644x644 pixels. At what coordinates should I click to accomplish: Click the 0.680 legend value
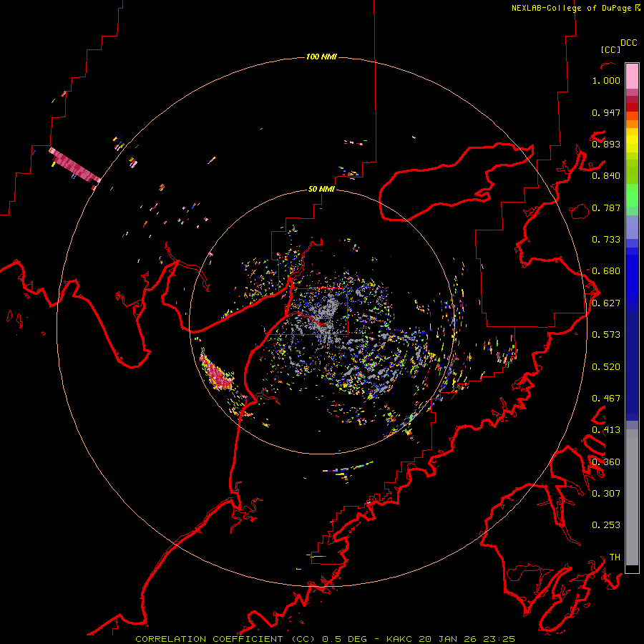(x=606, y=271)
